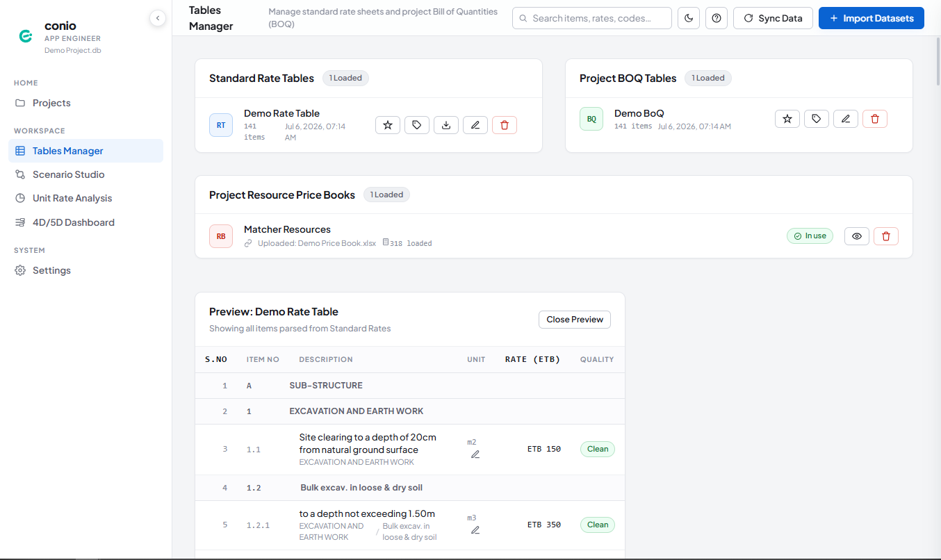Screen dimensions: 941x560
Task: Download the Demo Rate Table
Action: [x=446, y=125]
